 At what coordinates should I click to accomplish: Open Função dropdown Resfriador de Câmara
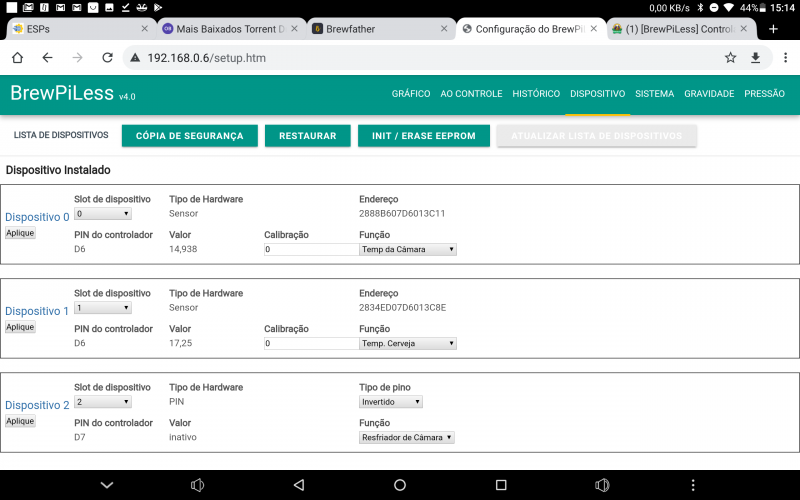pos(407,437)
